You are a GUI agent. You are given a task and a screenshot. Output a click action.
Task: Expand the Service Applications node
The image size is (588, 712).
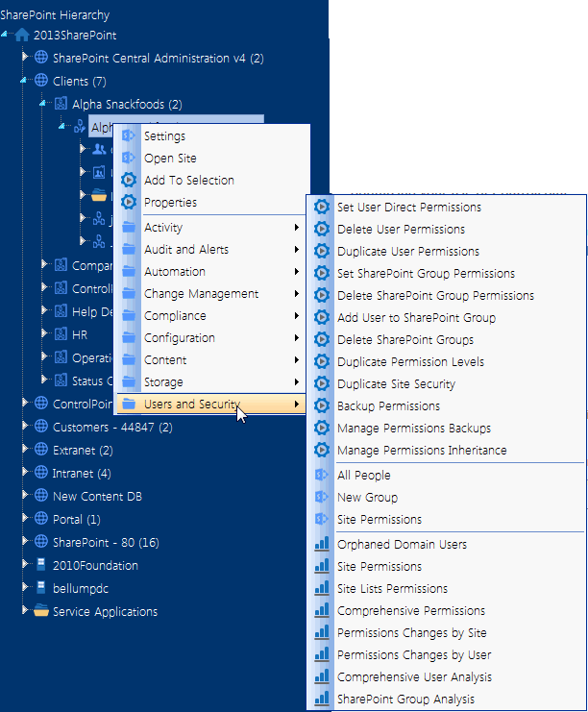[x=25, y=610]
